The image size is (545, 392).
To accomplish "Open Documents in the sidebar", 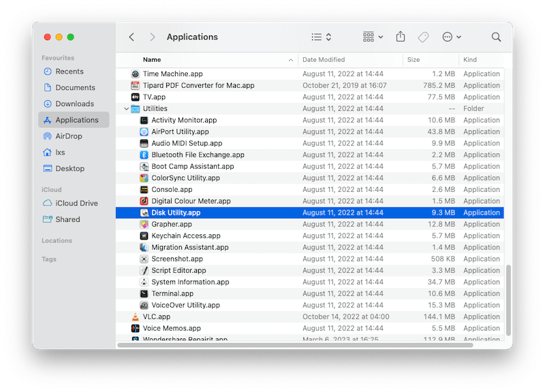I will tap(74, 88).
